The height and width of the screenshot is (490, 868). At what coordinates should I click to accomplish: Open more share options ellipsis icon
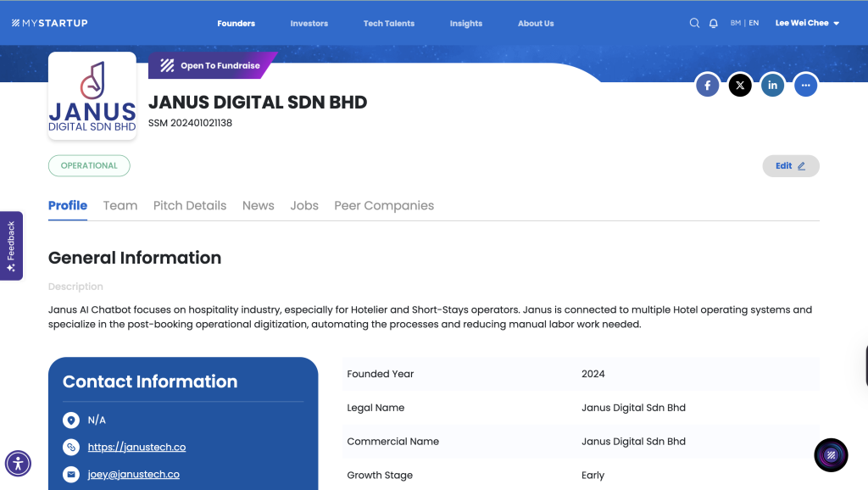[805, 86]
